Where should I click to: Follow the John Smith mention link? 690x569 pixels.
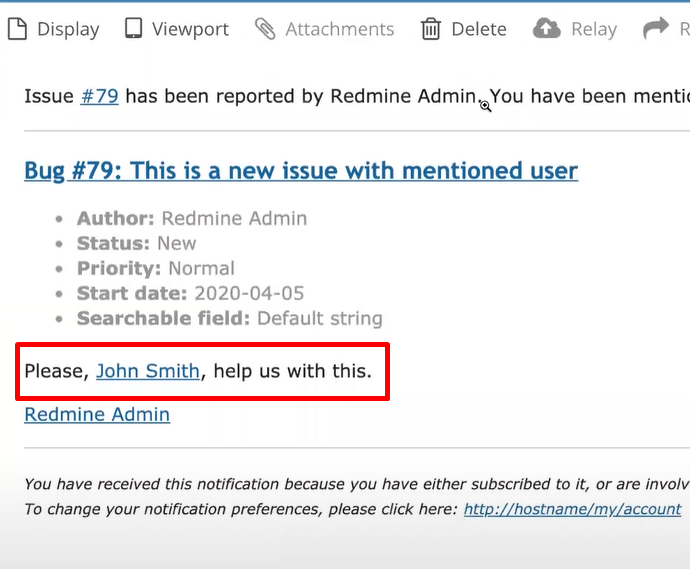148,371
